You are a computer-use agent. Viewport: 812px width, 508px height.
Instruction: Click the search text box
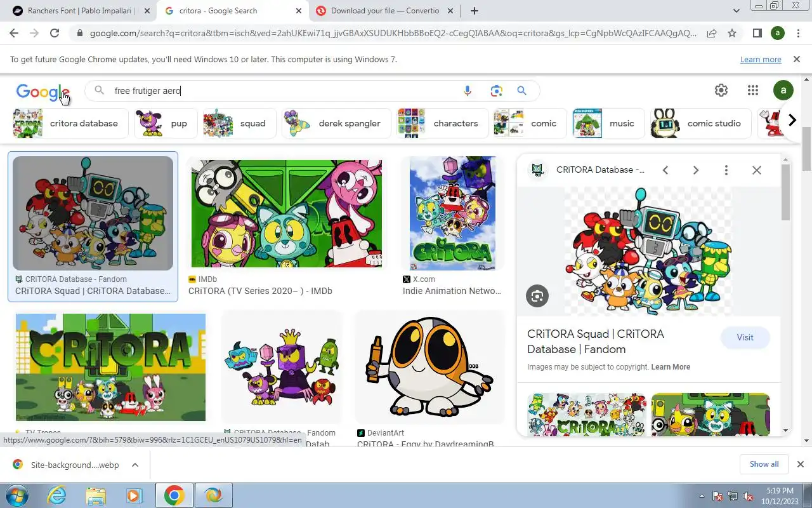tap(285, 91)
